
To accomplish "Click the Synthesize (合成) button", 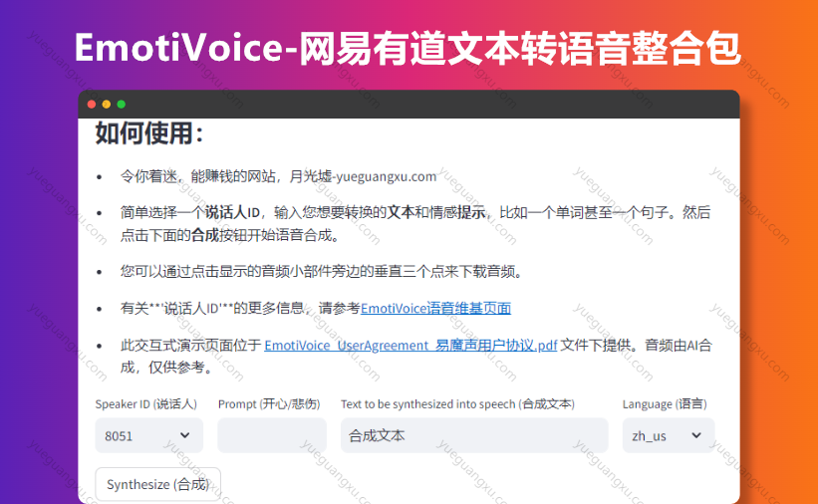I will click(x=157, y=484).
